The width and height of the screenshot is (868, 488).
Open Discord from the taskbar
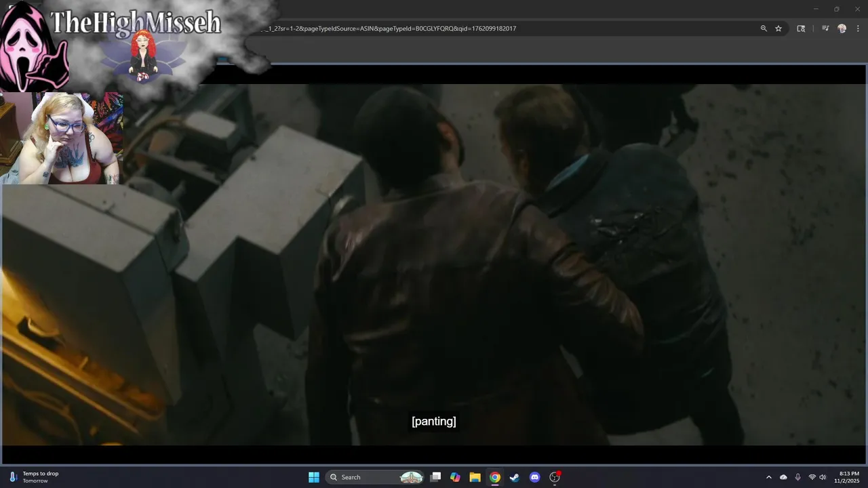coord(534,477)
